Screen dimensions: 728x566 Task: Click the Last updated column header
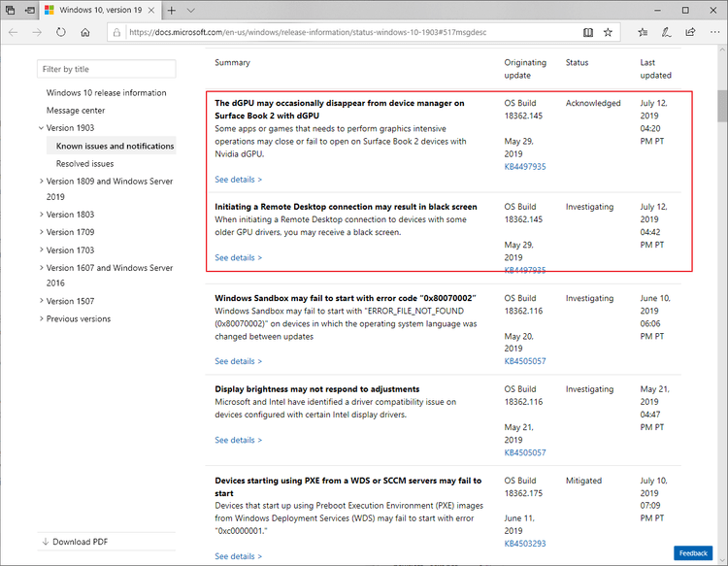655,69
